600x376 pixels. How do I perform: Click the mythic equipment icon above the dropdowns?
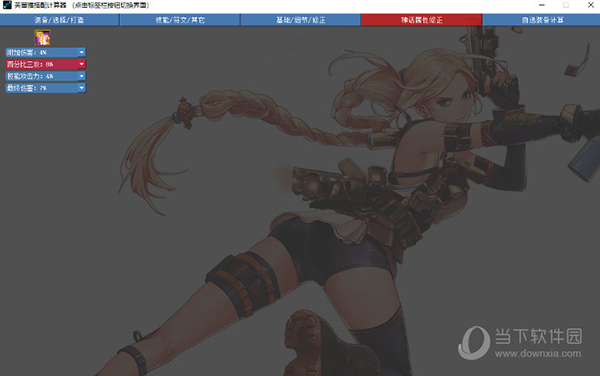pos(42,37)
